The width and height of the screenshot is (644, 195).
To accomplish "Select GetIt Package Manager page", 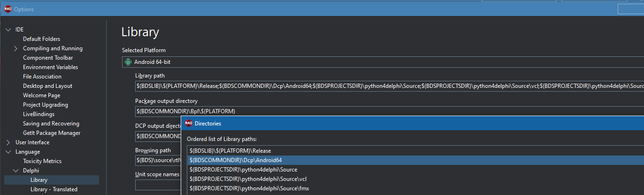I will coord(52,133).
